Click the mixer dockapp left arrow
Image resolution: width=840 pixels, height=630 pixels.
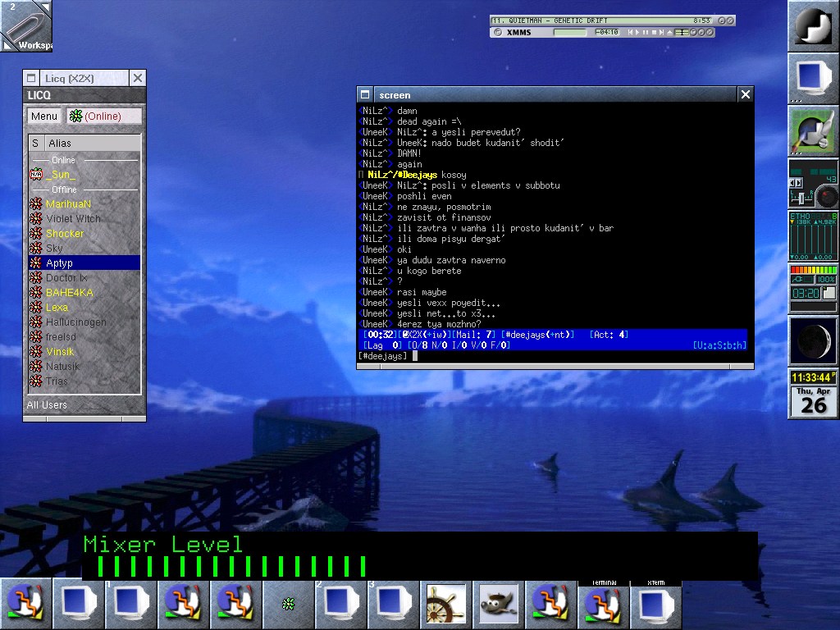point(792,183)
